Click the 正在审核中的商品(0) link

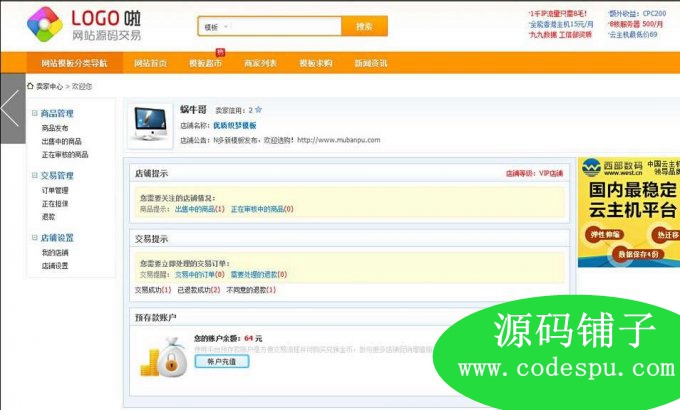[x=262, y=209]
